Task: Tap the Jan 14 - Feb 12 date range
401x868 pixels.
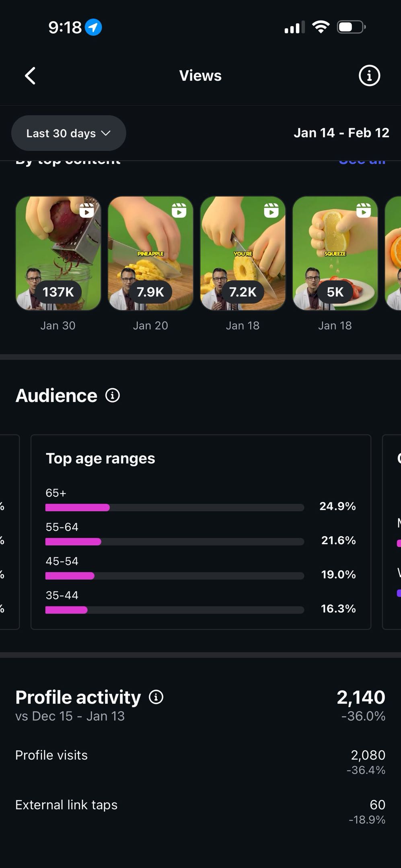Action: tap(341, 133)
